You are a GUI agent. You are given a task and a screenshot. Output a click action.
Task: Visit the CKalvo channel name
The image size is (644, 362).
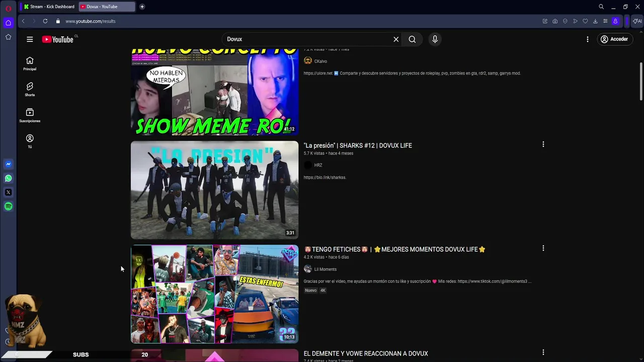[x=320, y=61]
